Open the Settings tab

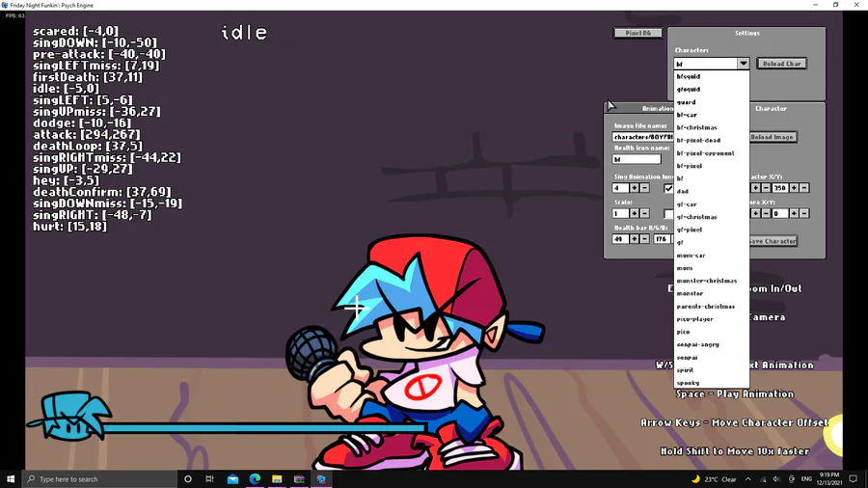coord(746,33)
